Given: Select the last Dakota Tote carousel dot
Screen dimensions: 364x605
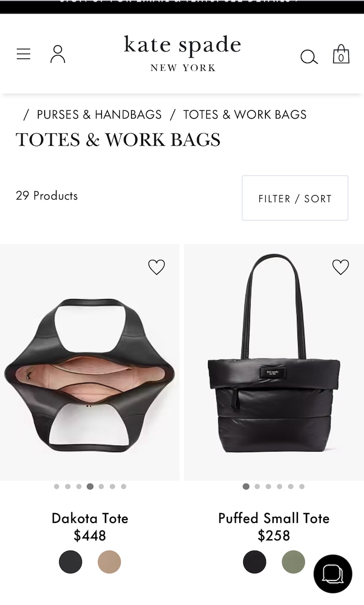Looking at the screenshot, I should [124, 487].
